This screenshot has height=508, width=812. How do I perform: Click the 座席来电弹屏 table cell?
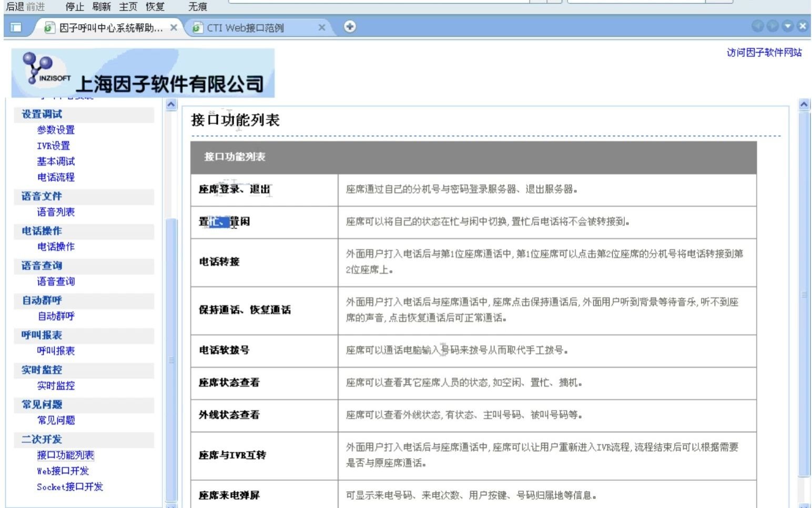tap(264, 495)
